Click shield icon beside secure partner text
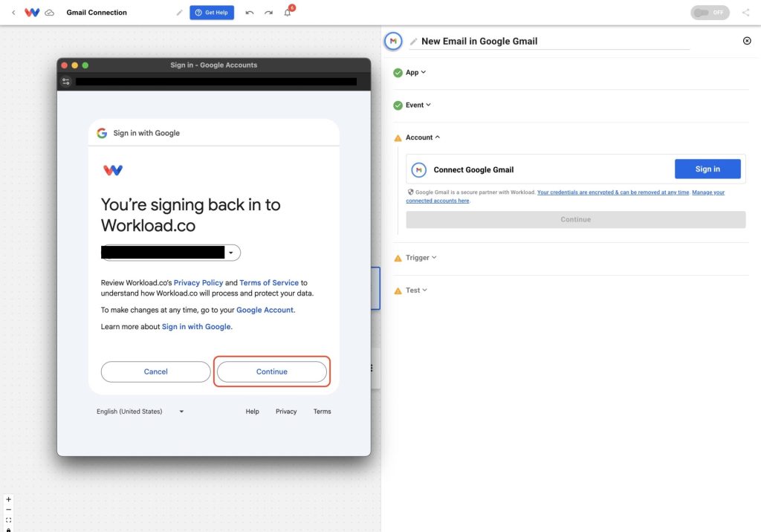Image resolution: width=761 pixels, height=532 pixels. (410, 192)
